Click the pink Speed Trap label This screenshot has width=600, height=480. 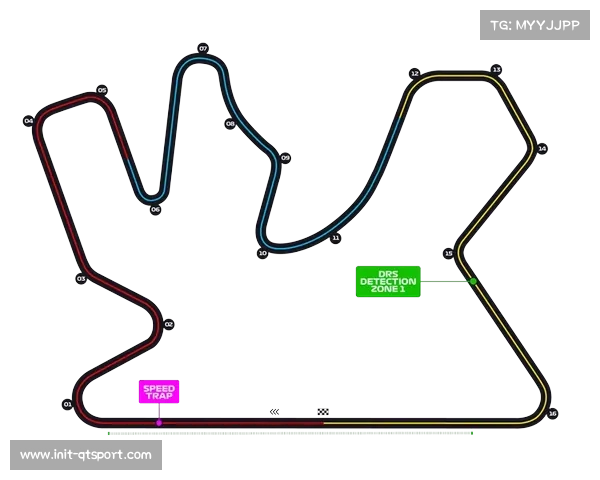tap(158, 392)
